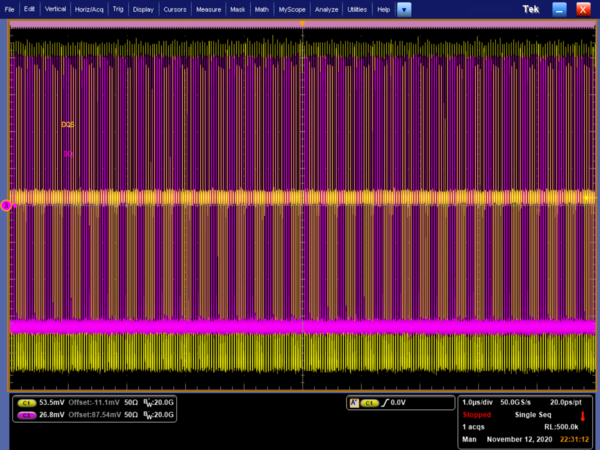Expand the menu bar dropdown arrow button
The height and width of the screenshot is (450, 600).
[403, 9]
